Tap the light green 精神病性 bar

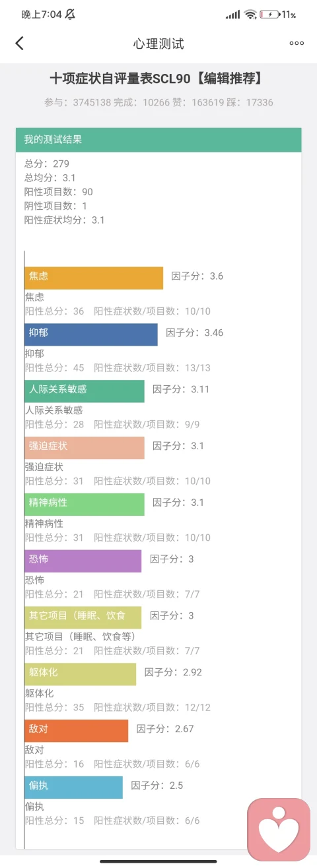85,505
